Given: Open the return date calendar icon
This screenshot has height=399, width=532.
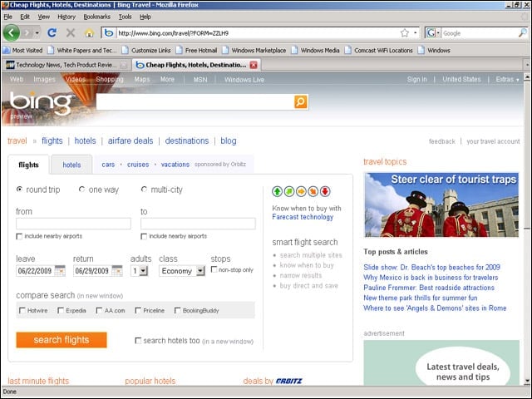Looking at the screenshot, I should tap(117, 271).
